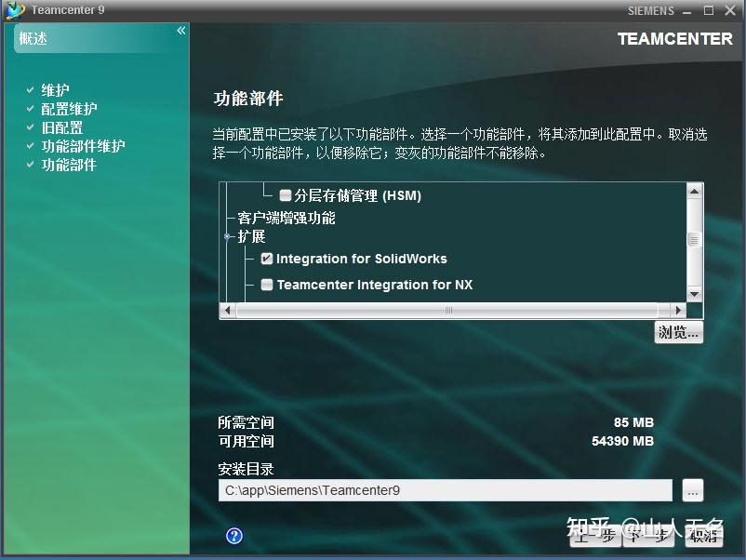Click the SIEMENS logo in the title bar
The width and height of the screenshot is (746, 560).
pyautogui.click(x=650, y=10)
